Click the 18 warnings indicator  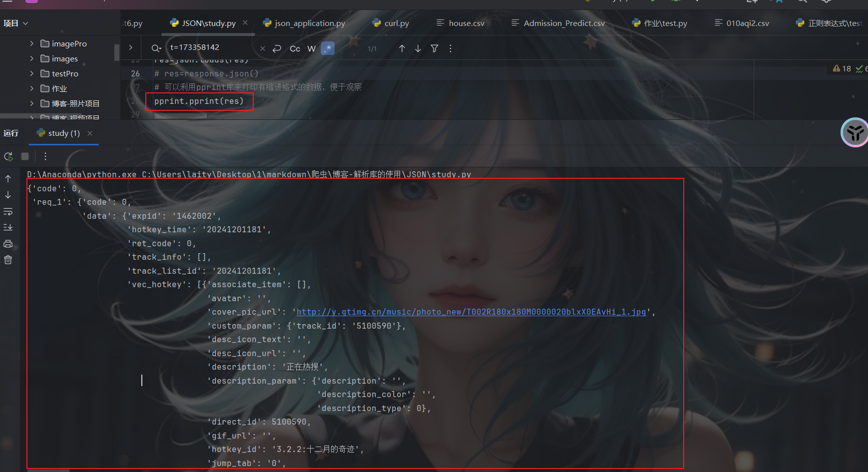(842, 69)
